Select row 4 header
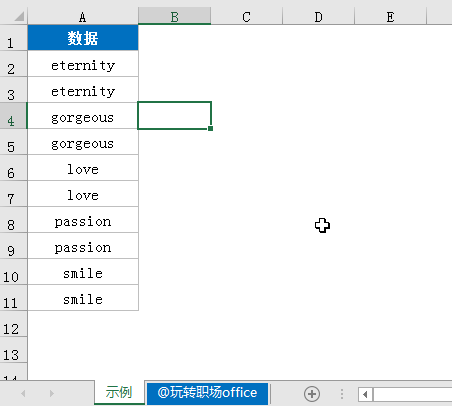The height and width of the screenshot is (406, 452). (x=13, y=116)
